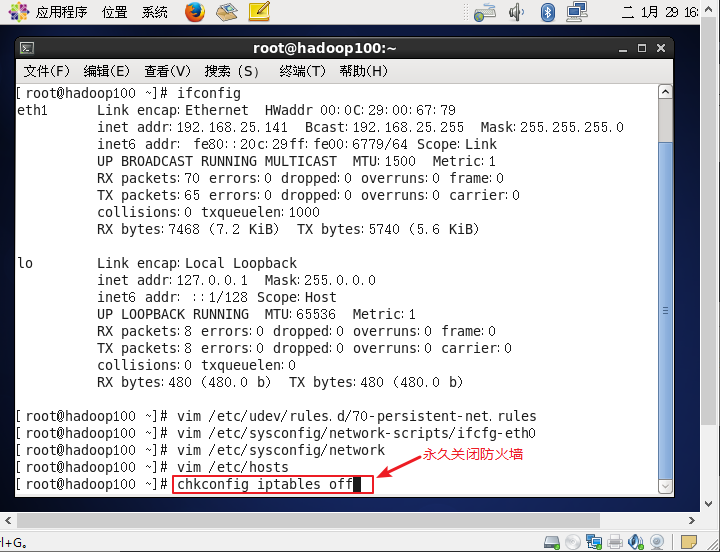Launch Firefox from the top panel

195,12
